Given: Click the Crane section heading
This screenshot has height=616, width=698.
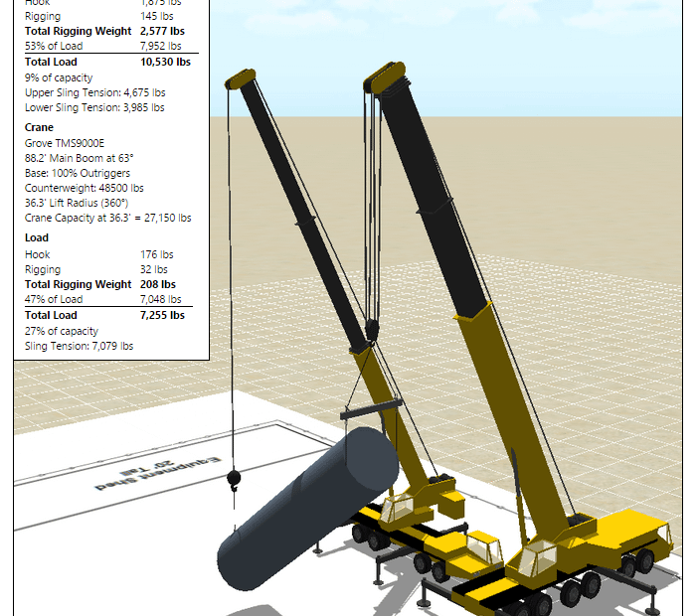Looking at the screenshot, I should pos(39,127).
